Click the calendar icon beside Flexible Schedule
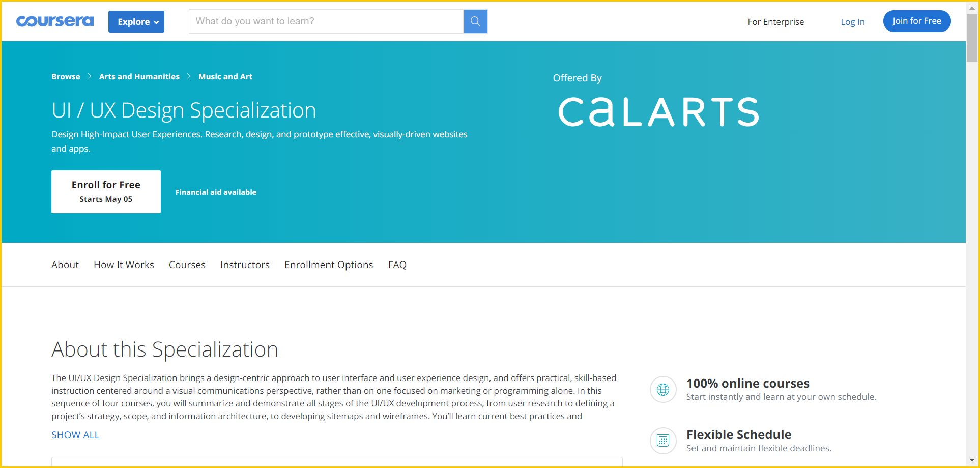The image size is (980, 468). click(x=663, y=441)
